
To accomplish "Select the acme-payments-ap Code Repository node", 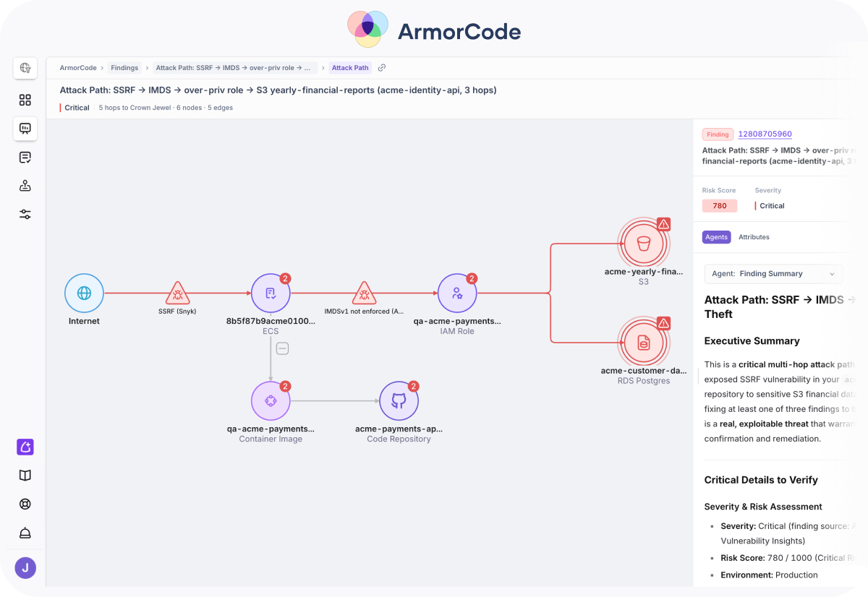I will tap(399, 400).
